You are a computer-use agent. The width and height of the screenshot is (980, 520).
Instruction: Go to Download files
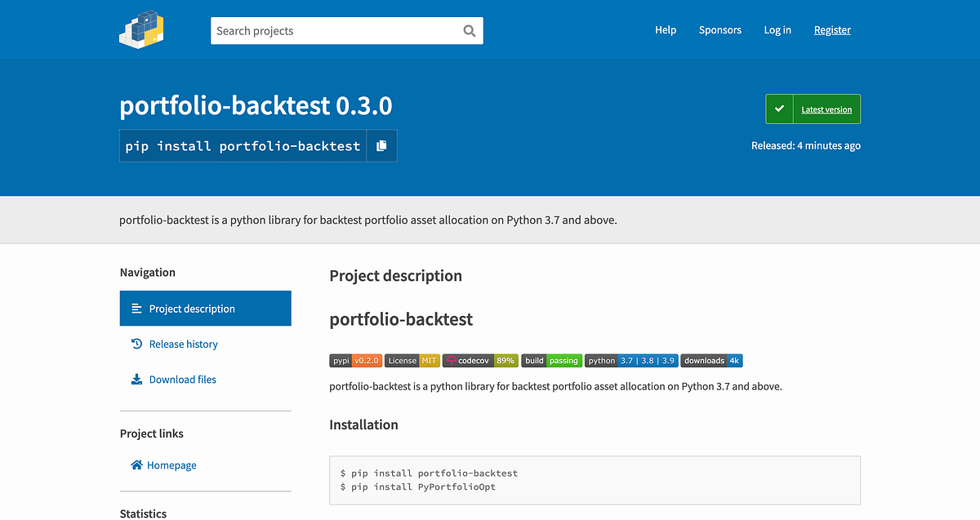point(183,379)
